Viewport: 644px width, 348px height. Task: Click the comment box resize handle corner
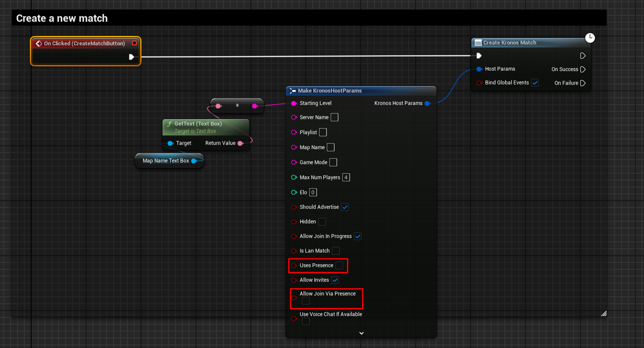tap(604, 313)
